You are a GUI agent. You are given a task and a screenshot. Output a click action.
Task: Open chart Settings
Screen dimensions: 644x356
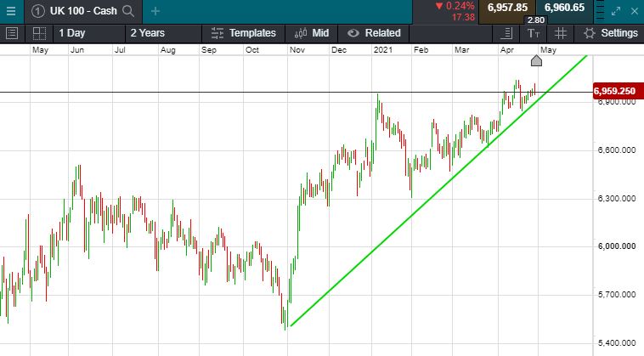point(610,33)
